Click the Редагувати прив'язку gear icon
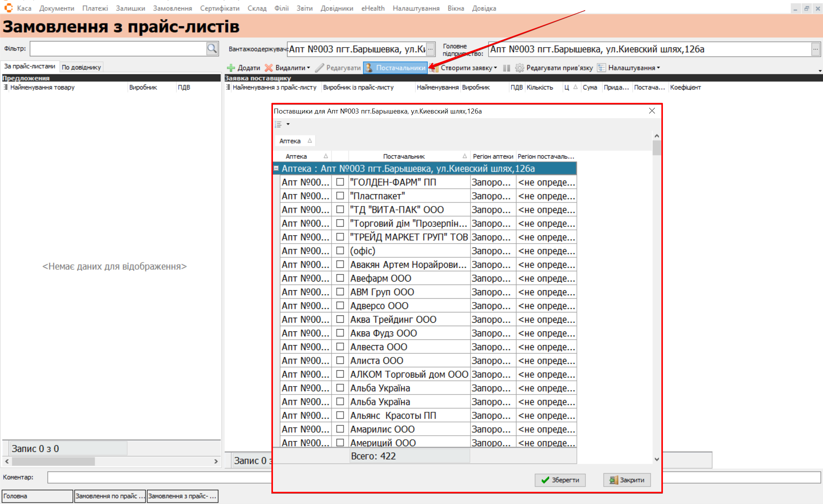Screen dimensions: 823x504 (519, 68)
